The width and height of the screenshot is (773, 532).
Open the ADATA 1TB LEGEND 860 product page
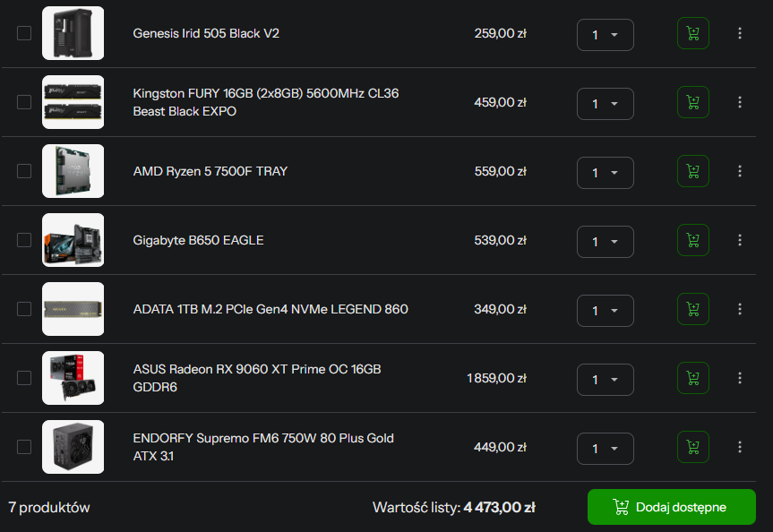tap(269, 309)
